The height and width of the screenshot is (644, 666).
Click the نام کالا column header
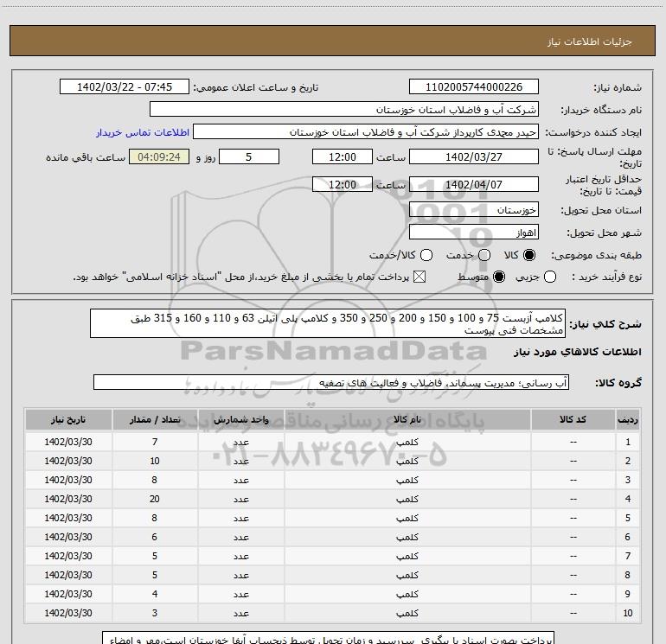click(407, 419)
